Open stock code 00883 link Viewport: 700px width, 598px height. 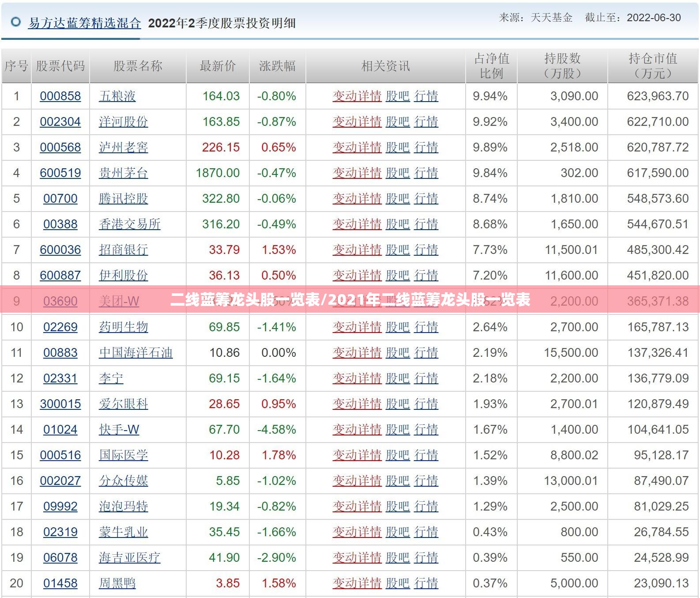(60, 352)
